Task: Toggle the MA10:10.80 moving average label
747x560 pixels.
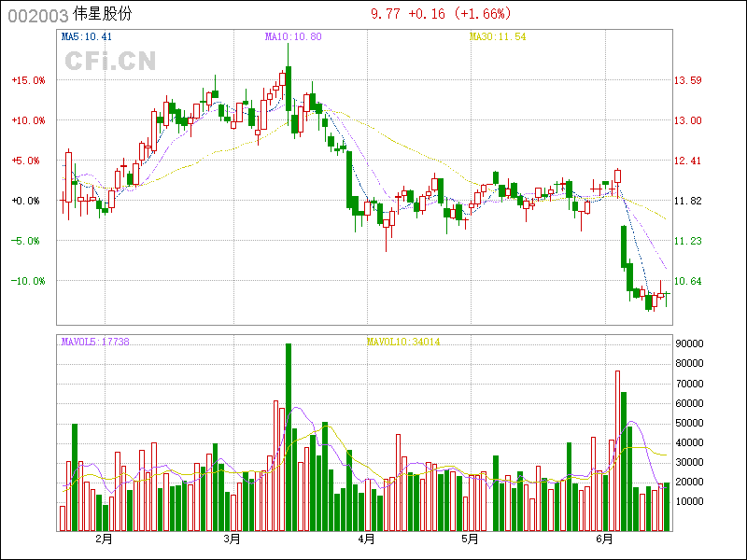Action: pyautogui.click(x=293, y=37)
